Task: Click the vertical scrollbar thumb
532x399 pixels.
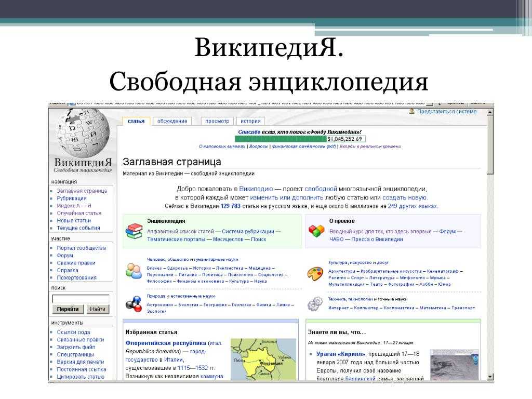Action: [490, 145]
